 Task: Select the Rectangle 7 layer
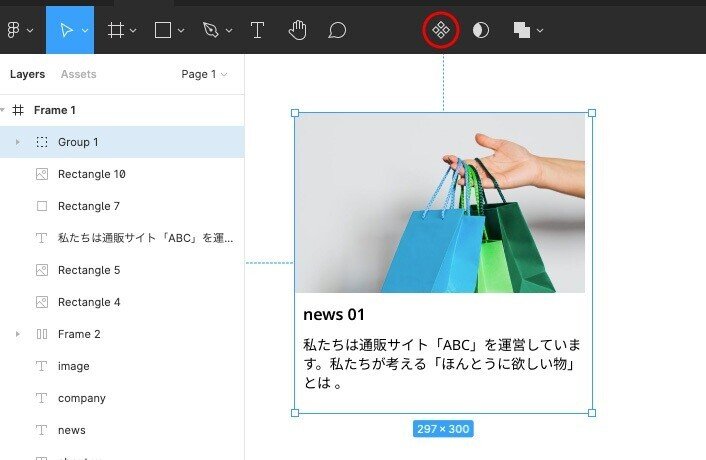tap(122, 206)
